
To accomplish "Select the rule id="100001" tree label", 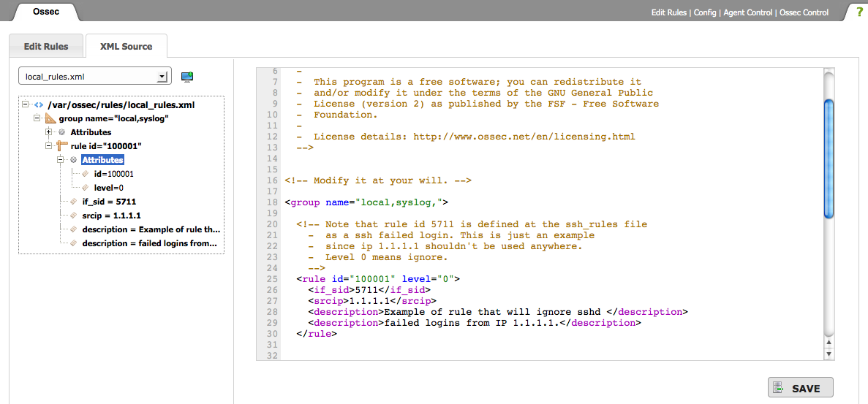I will tap(106, 146).
